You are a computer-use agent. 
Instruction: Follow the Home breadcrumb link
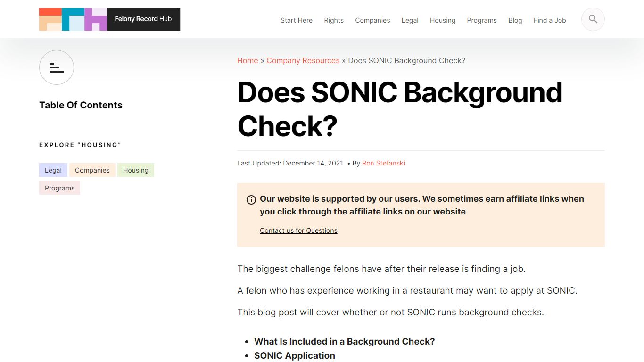tap(248, 60)
